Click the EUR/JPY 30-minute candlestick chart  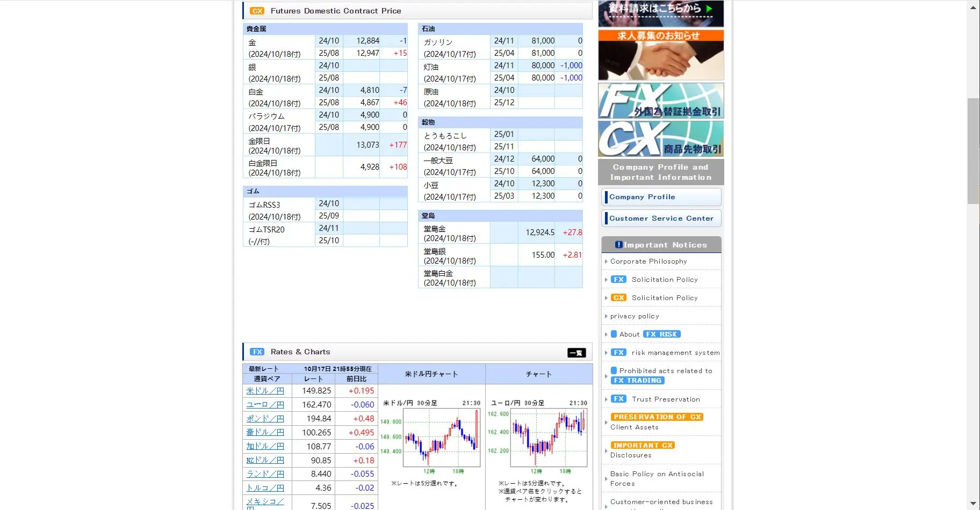coord(538,436)
